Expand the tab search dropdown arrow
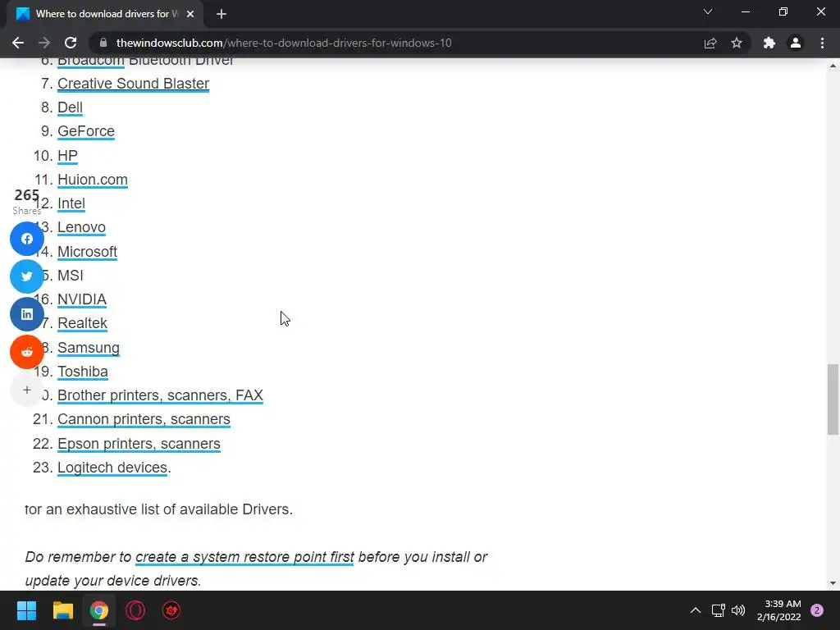This screenshot has width=840, height=630. click(708, 11)
